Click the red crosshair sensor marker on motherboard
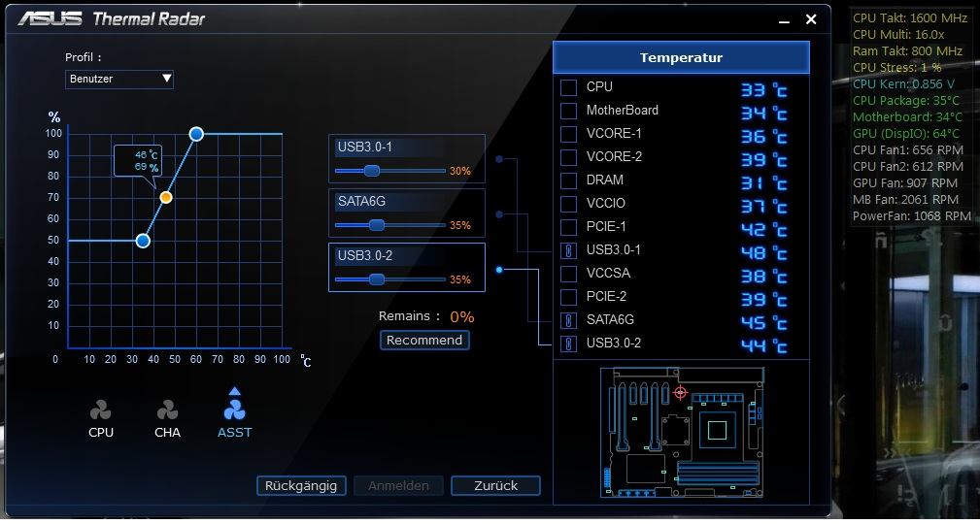 (x=681, y=393)
